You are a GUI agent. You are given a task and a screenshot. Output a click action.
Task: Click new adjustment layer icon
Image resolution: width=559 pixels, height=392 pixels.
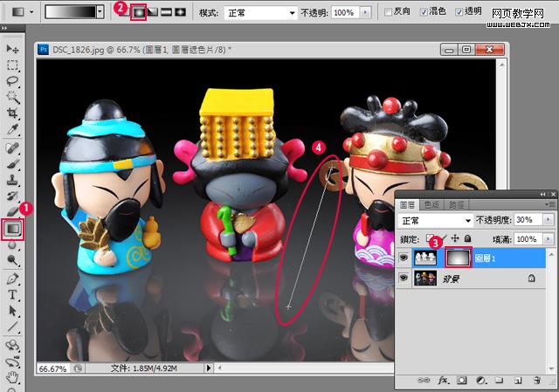coord(481,381)
